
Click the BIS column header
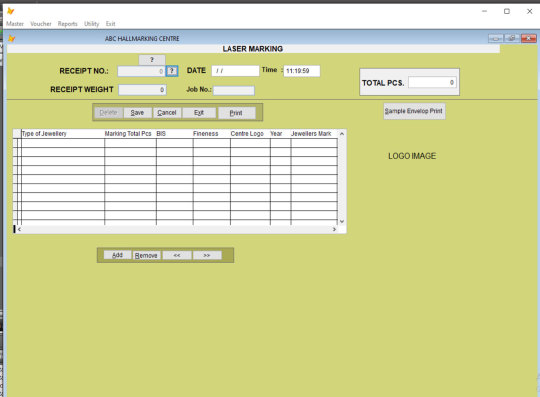pyautogui.click(x=174, y=134)
